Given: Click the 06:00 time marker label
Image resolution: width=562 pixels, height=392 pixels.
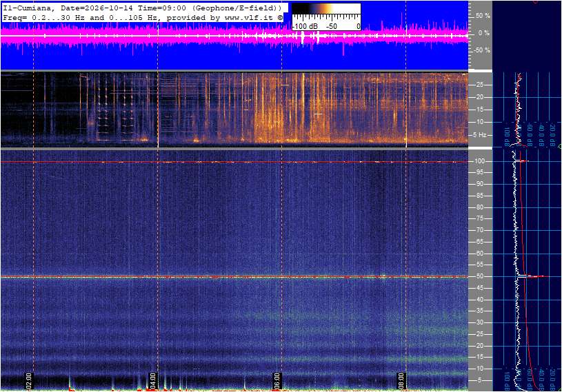Looking at the screenshot, I should (x=277, y=381).
